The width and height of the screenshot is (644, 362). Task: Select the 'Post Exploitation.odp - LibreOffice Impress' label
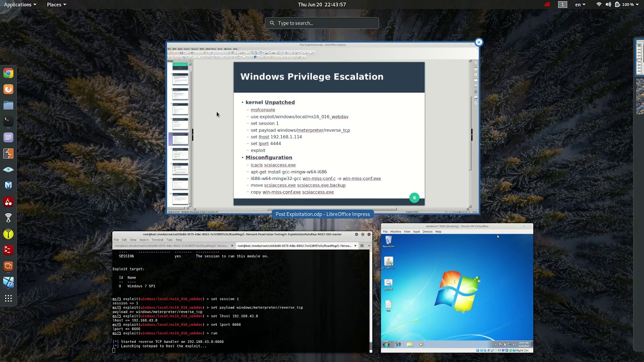point(323,214)
